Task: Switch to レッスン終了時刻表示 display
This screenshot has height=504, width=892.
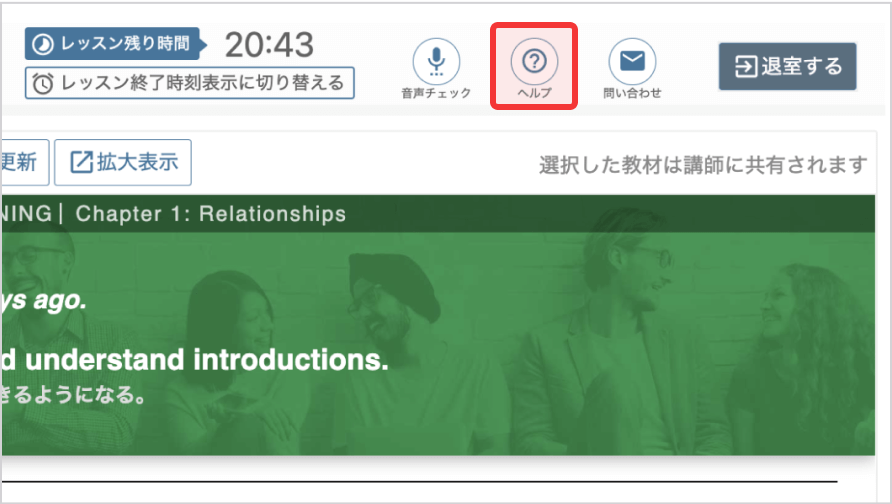Action: coord(189,83)
